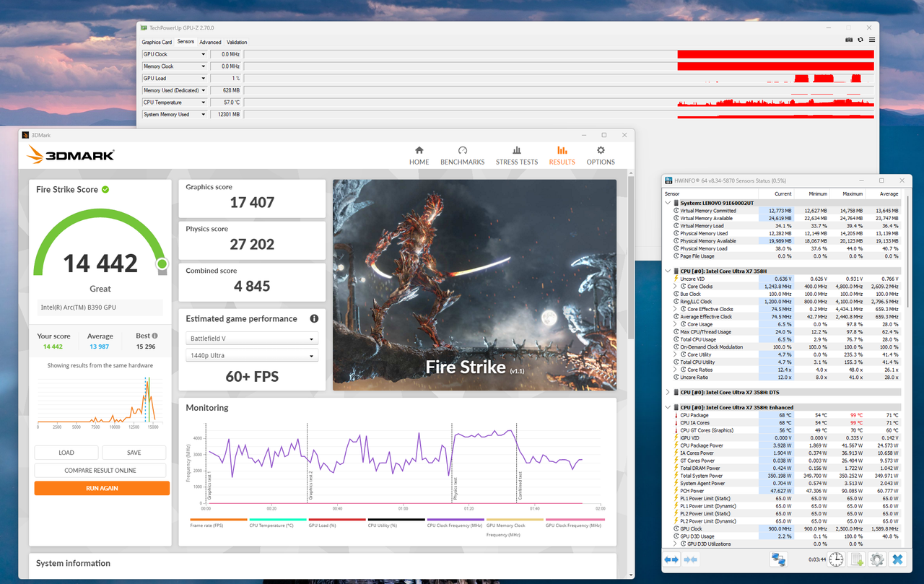Click the Graphics score value 17 407
The width and height of the screenshot is (924, 584).
[x=252, y=203]
